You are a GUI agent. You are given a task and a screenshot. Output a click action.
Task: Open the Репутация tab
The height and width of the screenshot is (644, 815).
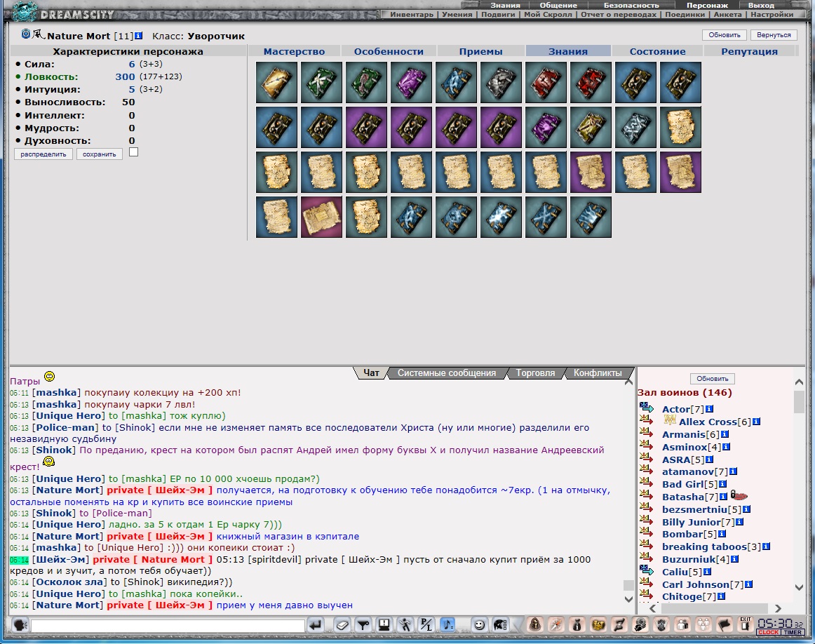tap(750, 51)
